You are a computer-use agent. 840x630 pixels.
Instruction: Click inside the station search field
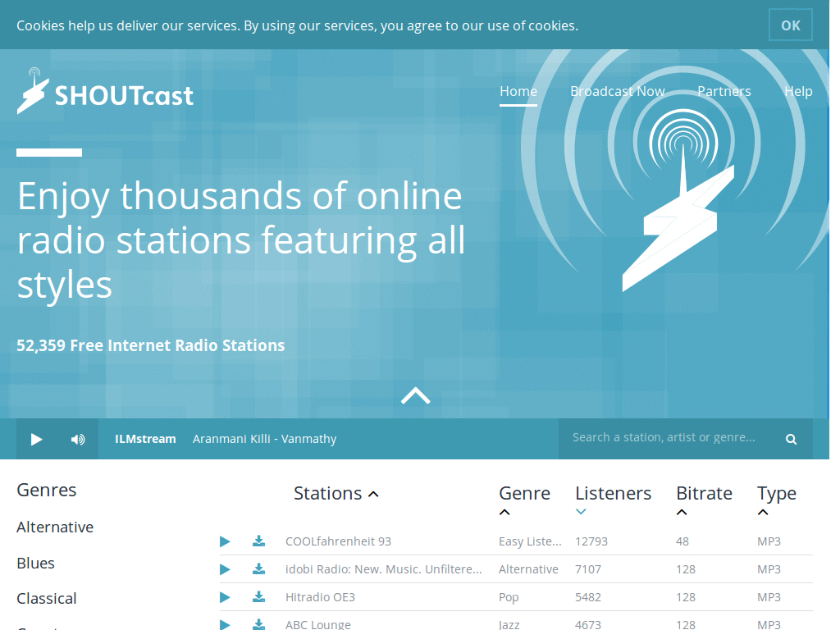[664, 437]
